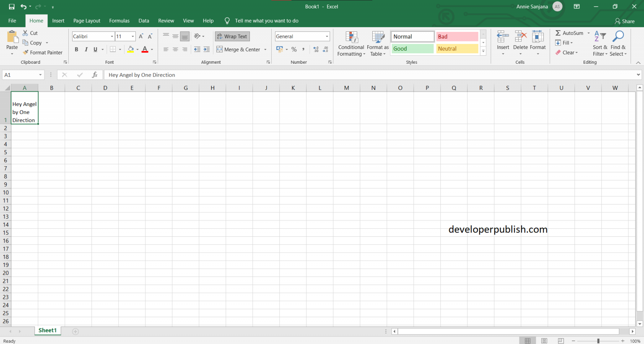Open the Number Format dropdown
644x344 pixels.
[x=327, y=36]
